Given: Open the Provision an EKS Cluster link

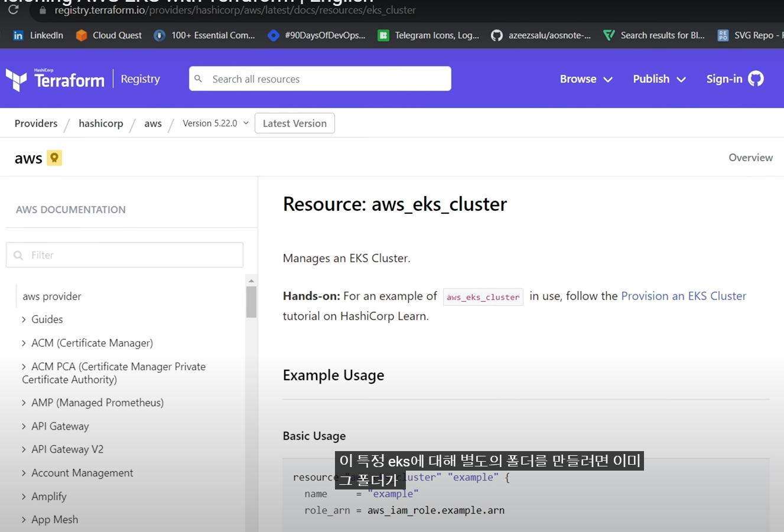Looking at the screenshot, I should pyautogui.click(x=684, y=296).
